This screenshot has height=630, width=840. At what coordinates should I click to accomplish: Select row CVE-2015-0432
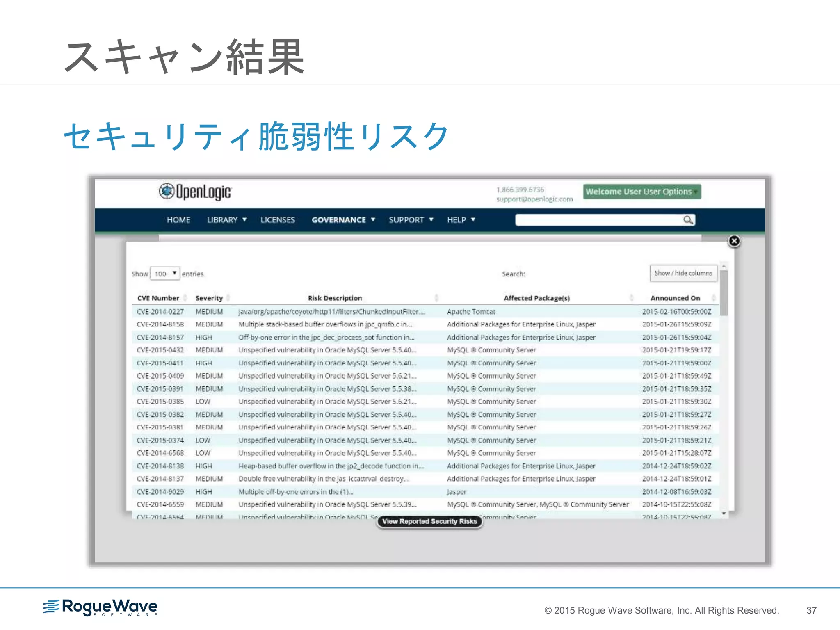(x=425, y=350)
